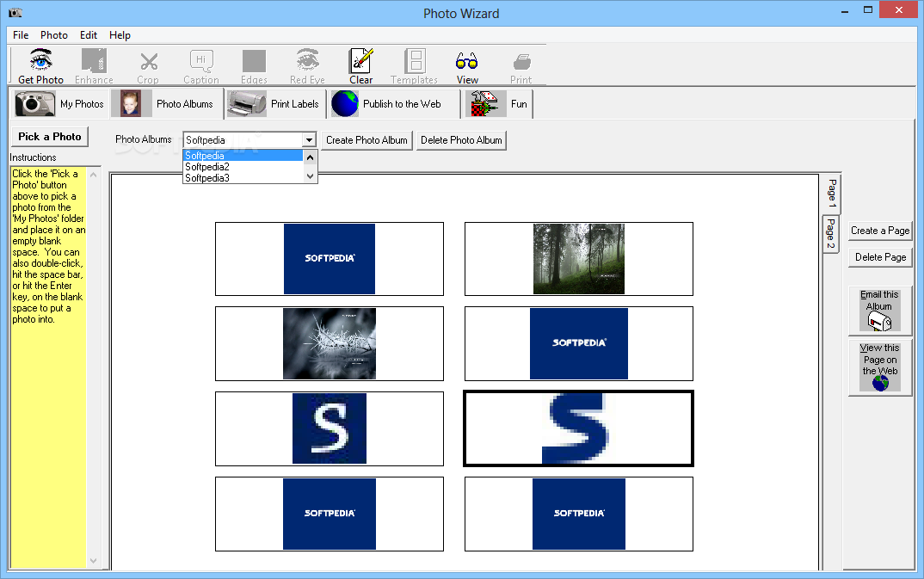Select the forest photo thumbnail
Image resolution: width=924 pixels, height=579 pixels.
(579, 259)
